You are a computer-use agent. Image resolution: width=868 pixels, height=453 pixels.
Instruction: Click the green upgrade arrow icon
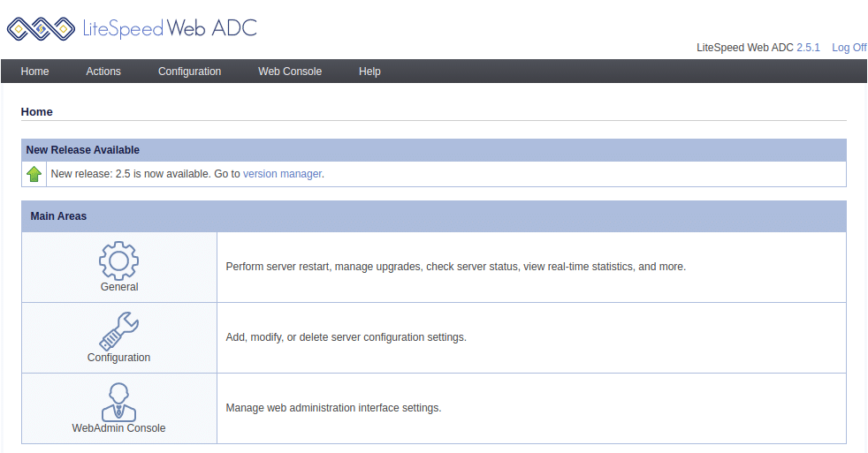tap(34, 174)
